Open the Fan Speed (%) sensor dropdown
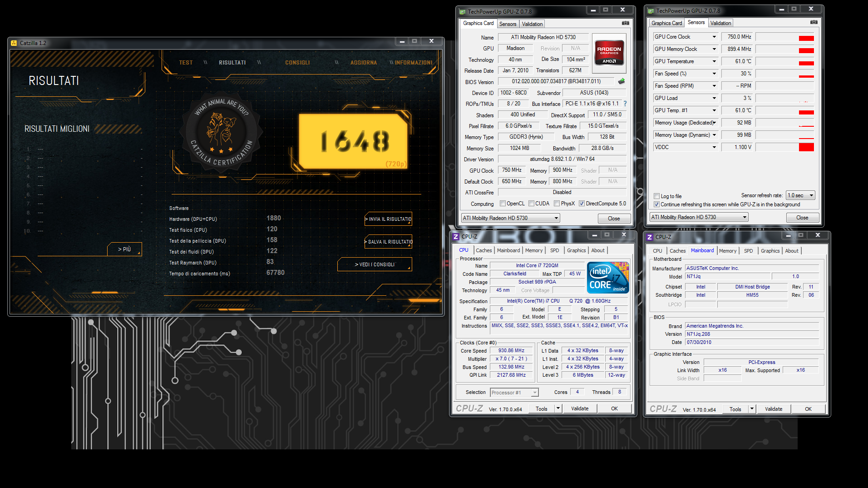This screenshot has height=488, width=868. click(x=714, y=74)
